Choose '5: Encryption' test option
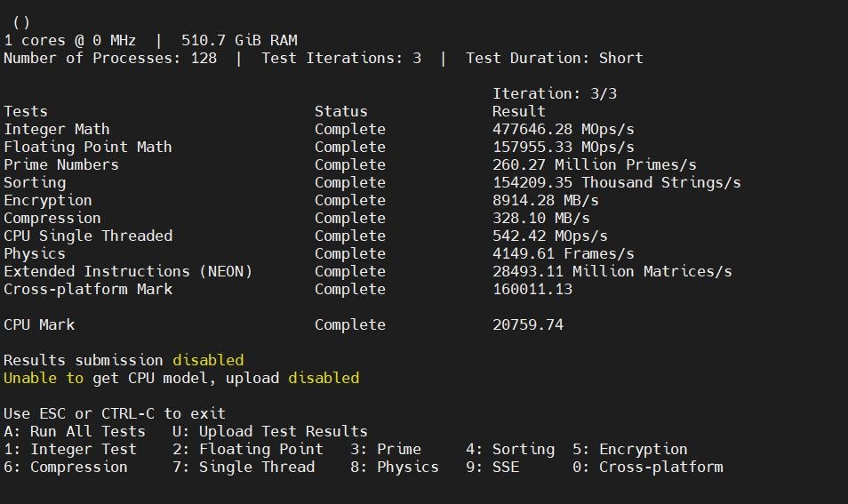The height and width of the screenshot is (504, 848). pos(630,450)
